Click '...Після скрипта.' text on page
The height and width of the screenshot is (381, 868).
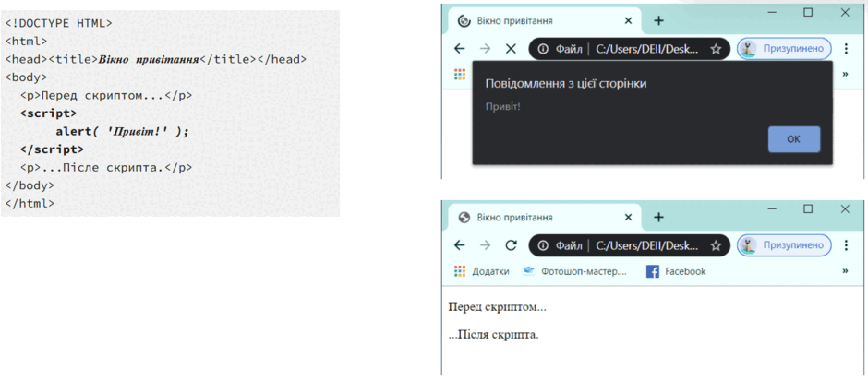[x=493, y=335]
